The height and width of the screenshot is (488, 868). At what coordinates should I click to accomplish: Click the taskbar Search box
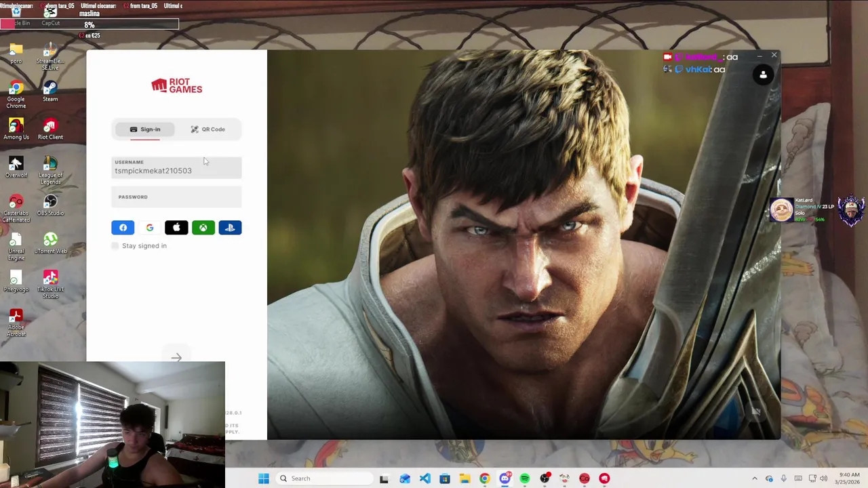click(x=325, y=479)
